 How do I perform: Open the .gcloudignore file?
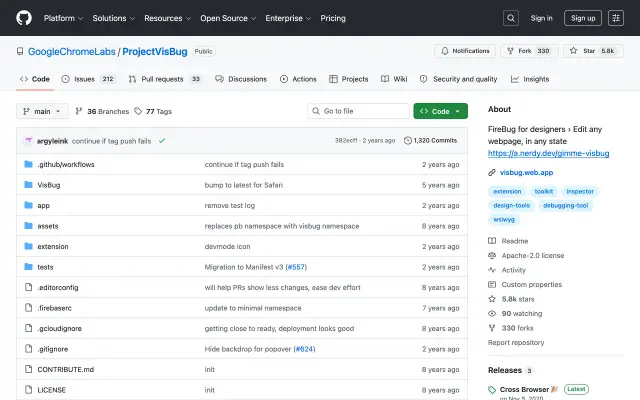pyautogui.click(x=60, y=329)
